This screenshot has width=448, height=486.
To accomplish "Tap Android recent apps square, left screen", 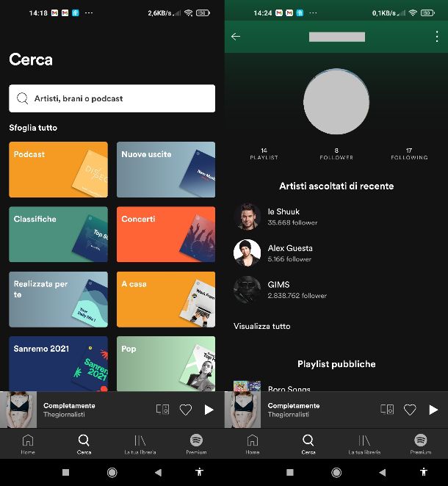I will tap(65, 472).
